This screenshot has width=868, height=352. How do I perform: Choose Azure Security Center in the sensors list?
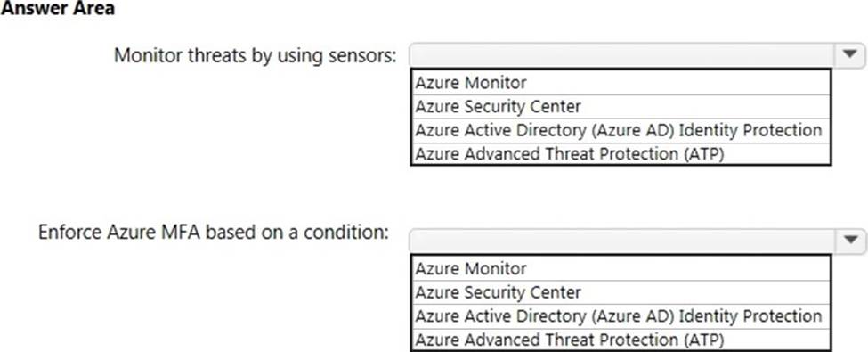pyautogui.click(x=621, y=106)
